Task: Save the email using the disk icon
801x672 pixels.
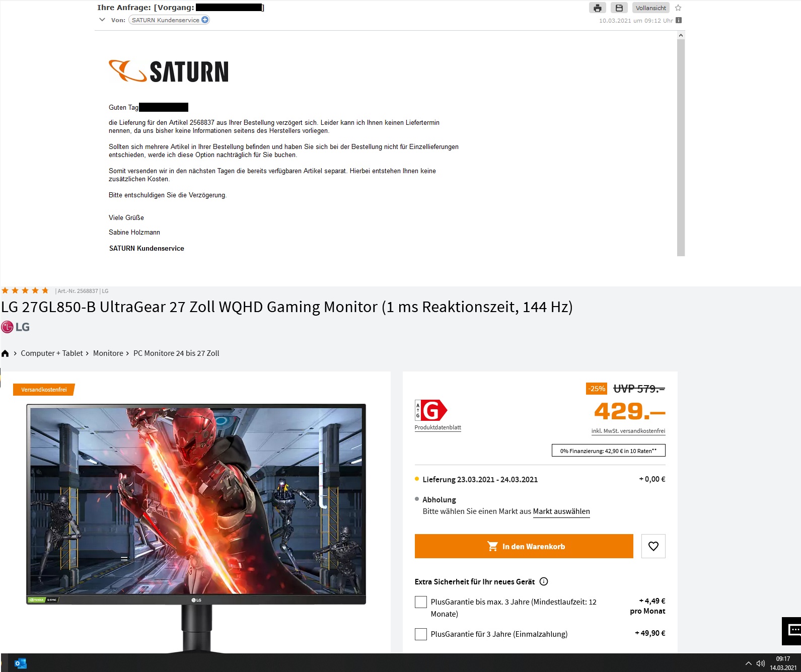Action: point(619,8)
